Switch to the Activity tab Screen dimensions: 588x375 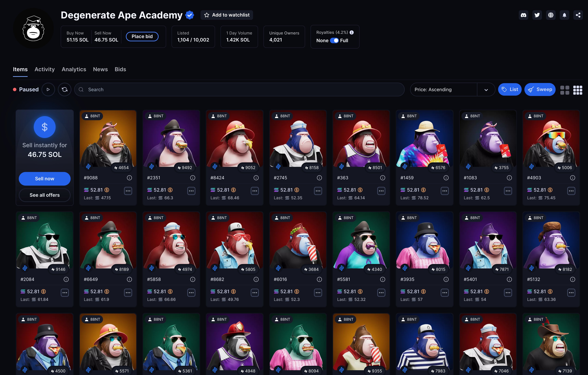point(45,70)
